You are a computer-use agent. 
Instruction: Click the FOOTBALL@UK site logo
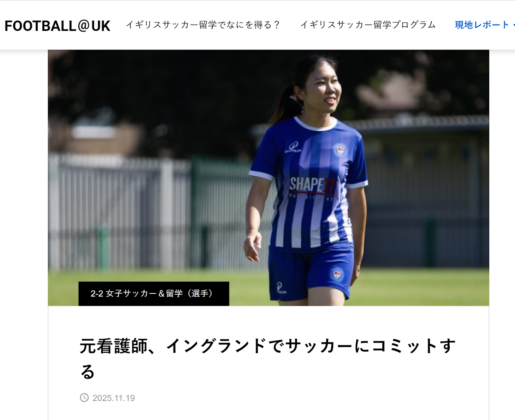click(57, 26)
